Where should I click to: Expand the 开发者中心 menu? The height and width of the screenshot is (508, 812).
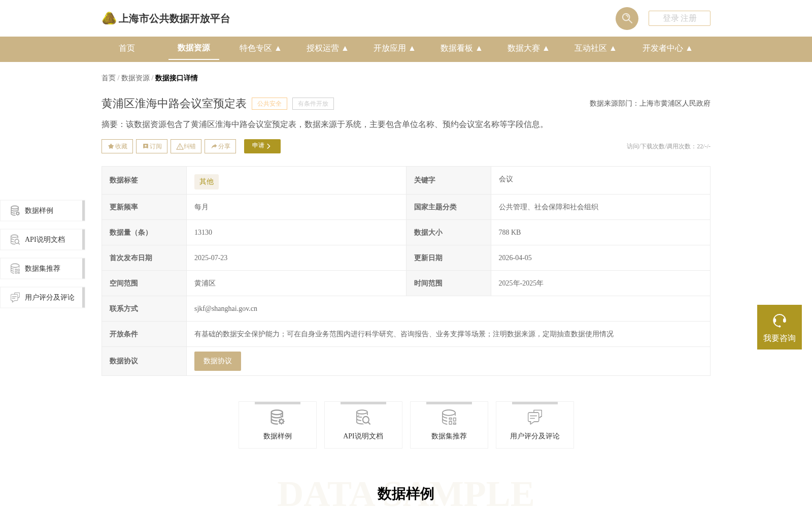coord(667,48)
